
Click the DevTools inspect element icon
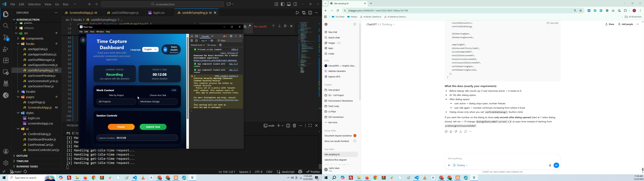click(x=192, y=36)
